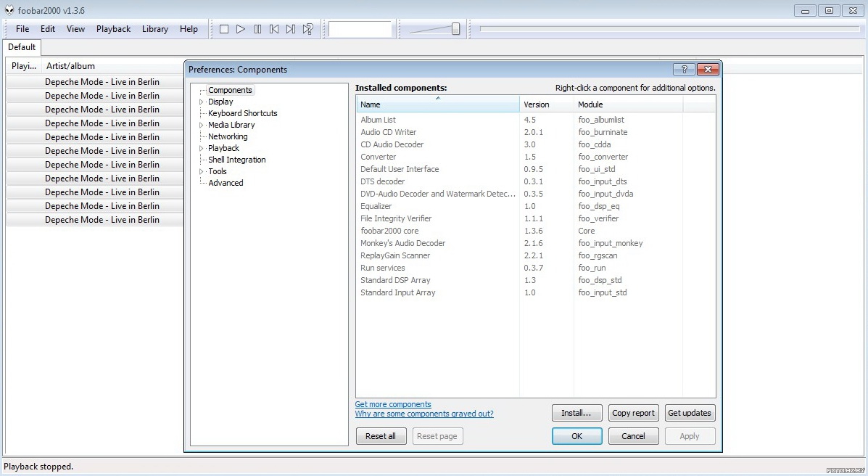Open the Help menu
The height and width of the screenshot is (476, 868).
click(189, 29)
